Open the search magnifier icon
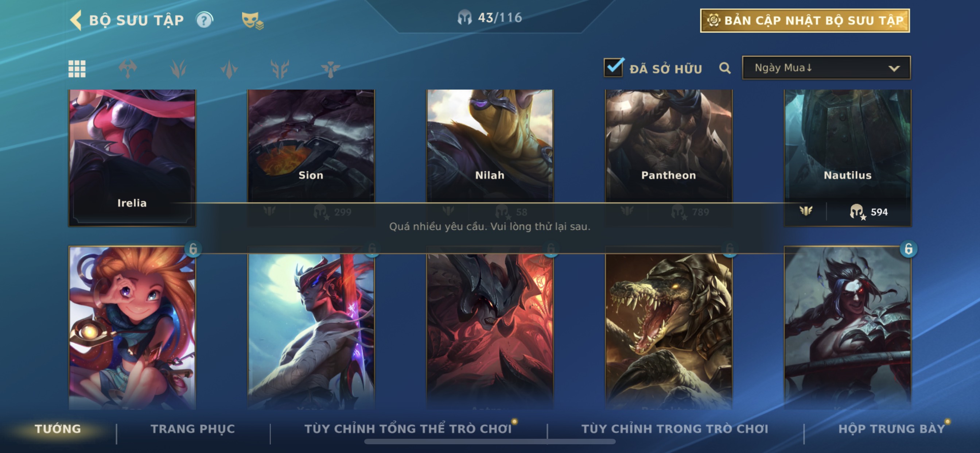980x453 pixels. click(x=725, y=68)
